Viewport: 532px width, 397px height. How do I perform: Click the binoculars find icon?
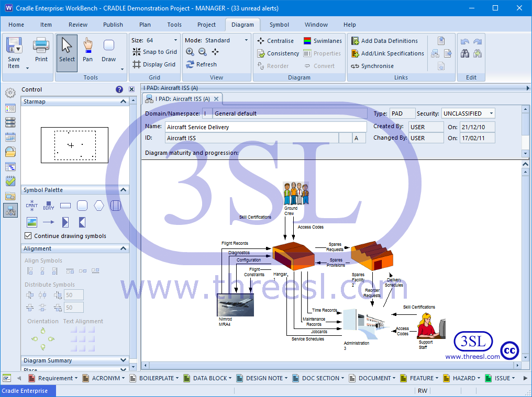pos(465,53)
